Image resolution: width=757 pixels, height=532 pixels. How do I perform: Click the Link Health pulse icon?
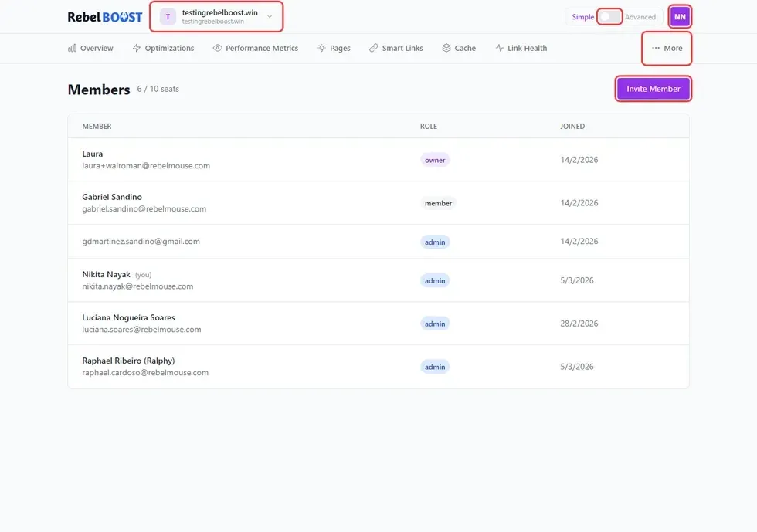tap(500, 48)
